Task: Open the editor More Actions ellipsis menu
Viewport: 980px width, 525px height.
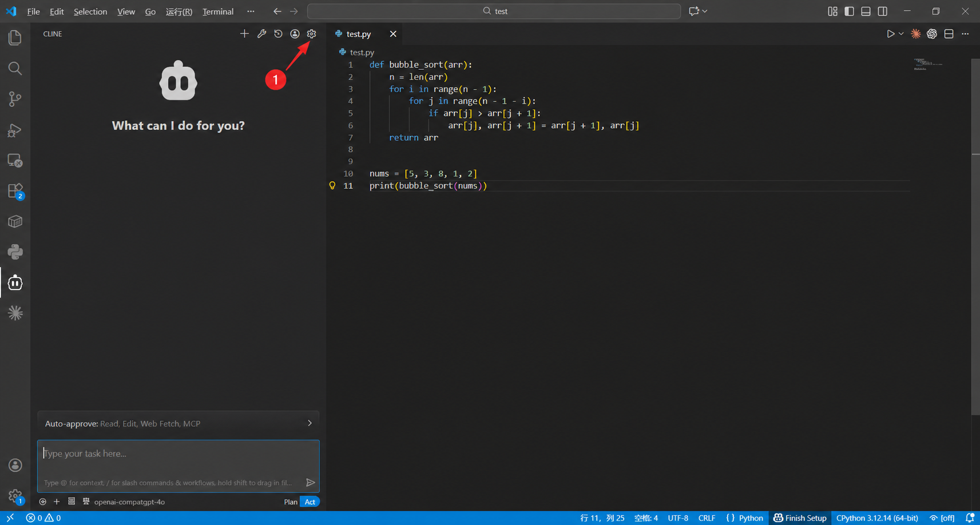Action: click(965, 34)
